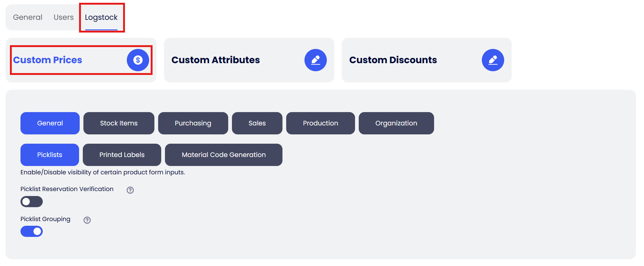This screenshot has height=266, width=644.
Task: Select the Printed Labels sub-section
Action: click(x=122, y=155)
